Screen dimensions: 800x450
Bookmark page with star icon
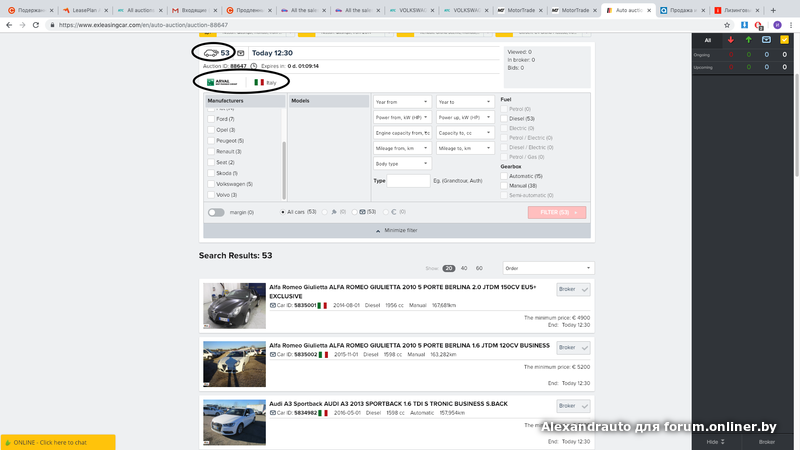[727, 25]
